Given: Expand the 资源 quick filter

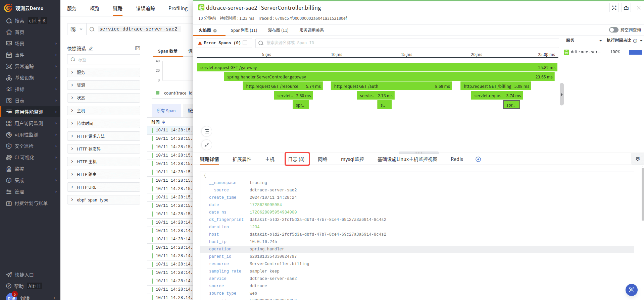Looking at the screenshot, I should tap(104, 85).
